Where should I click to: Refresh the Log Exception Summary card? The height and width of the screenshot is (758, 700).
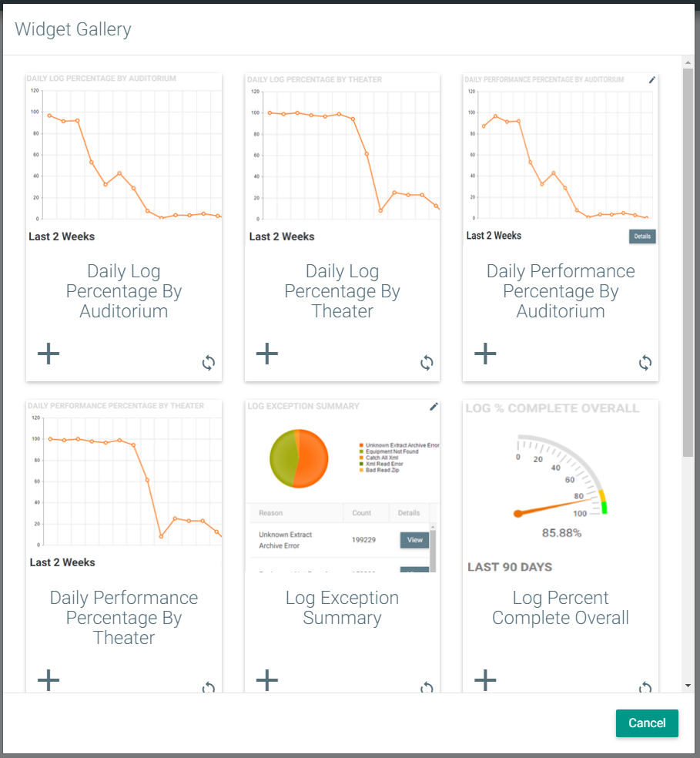(427, 687)
